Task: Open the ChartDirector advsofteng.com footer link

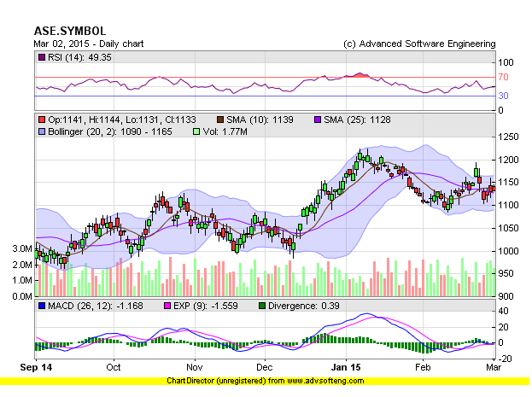Action: (x=266, y=380)
